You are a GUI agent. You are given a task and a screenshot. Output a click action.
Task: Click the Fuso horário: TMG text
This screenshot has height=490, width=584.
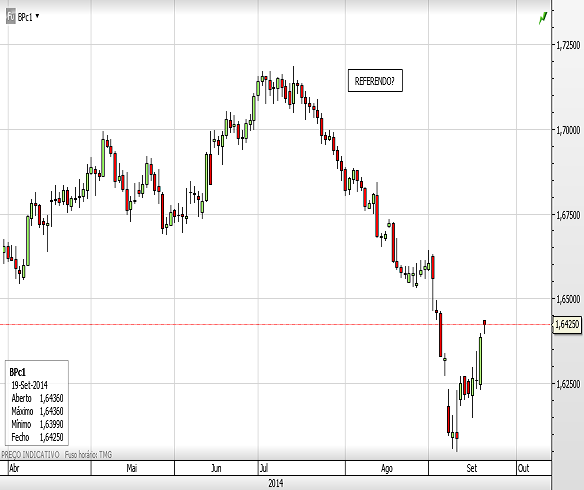click(x=88, y=455)
